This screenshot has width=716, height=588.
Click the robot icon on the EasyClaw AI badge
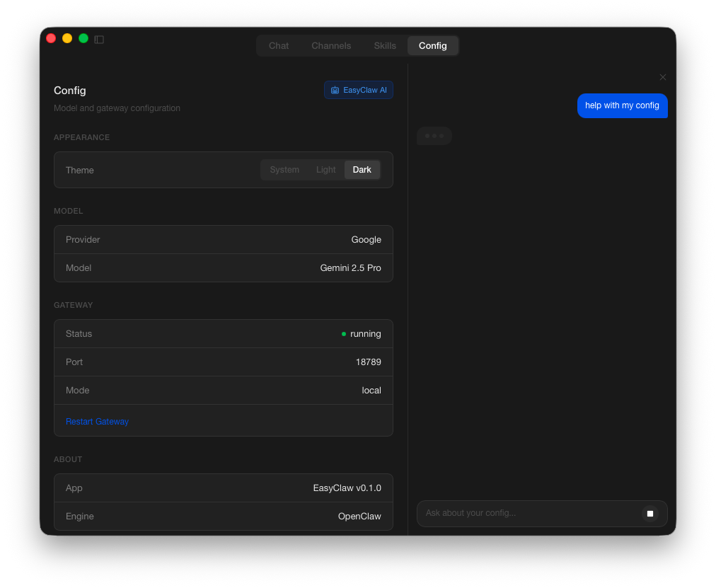point(335,90)
